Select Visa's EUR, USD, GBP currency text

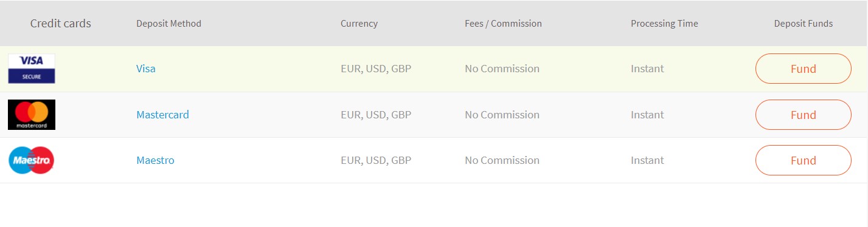point(376,69)
